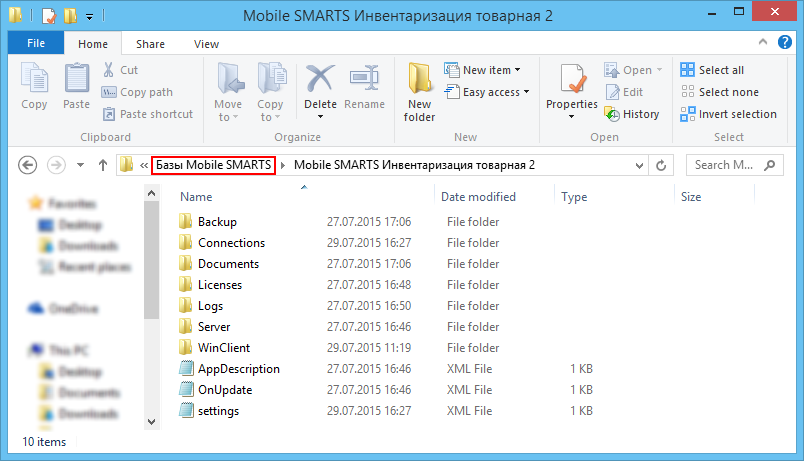Show hidden breadcrumb path with « chevron
This screenshot has width=804, height=461.
(x=144, y=165)
